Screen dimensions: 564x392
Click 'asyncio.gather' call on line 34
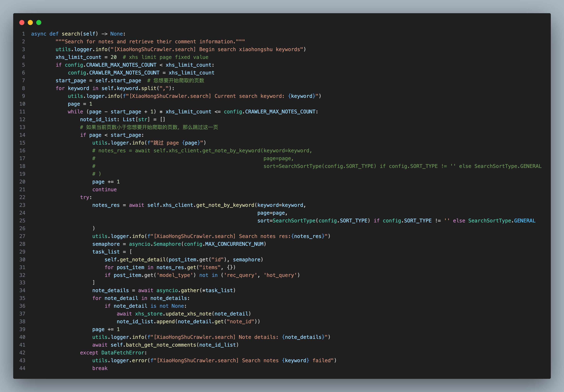178,291
